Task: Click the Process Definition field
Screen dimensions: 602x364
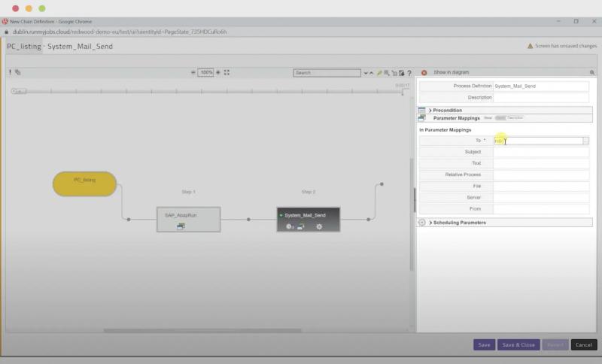Action: coord(541,86)
